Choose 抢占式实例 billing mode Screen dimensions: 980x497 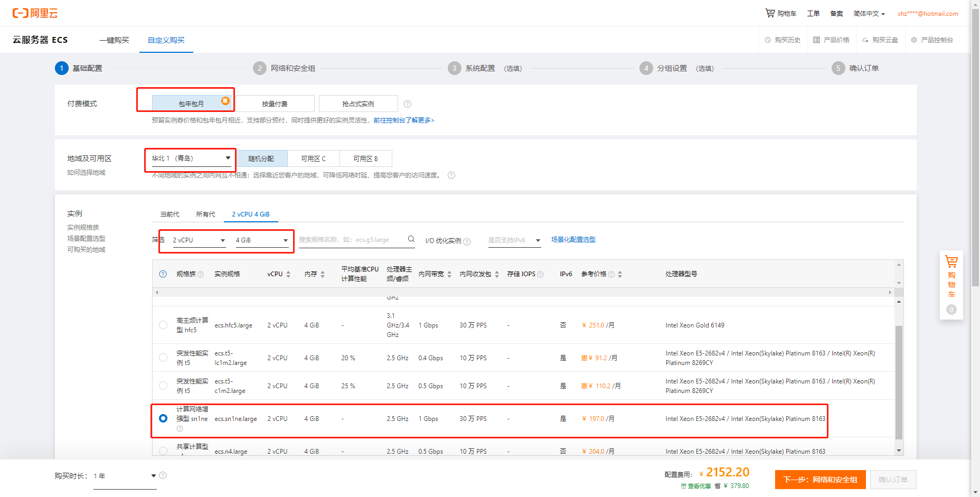(x=358, y=104)
